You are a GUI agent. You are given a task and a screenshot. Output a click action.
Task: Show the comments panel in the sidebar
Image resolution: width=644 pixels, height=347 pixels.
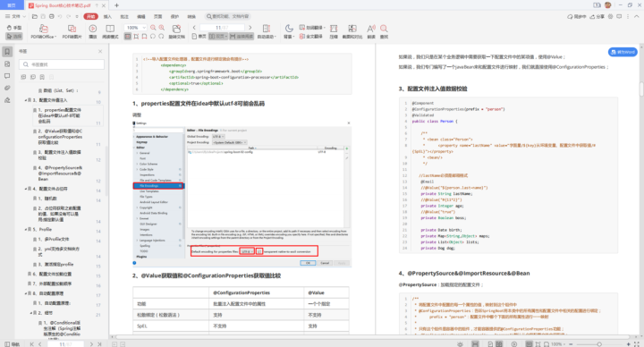click(7, 76)
